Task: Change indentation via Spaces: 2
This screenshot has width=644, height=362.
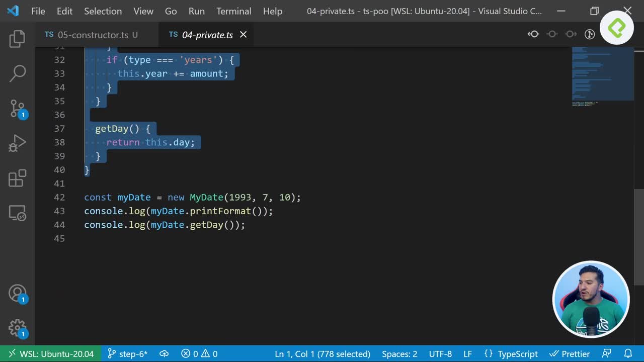Action: (x=399, y=354)
